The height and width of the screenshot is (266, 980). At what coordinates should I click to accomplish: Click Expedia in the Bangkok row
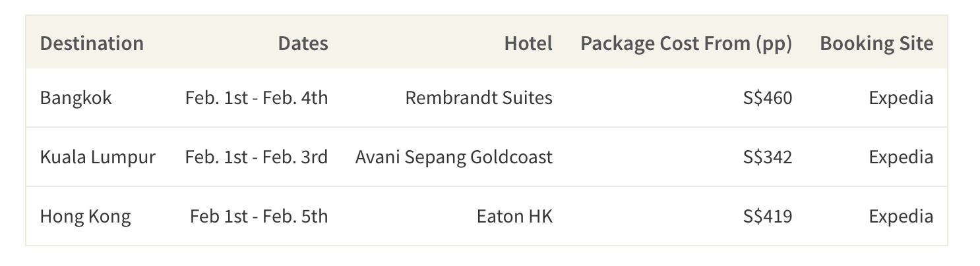click(901, 98)
